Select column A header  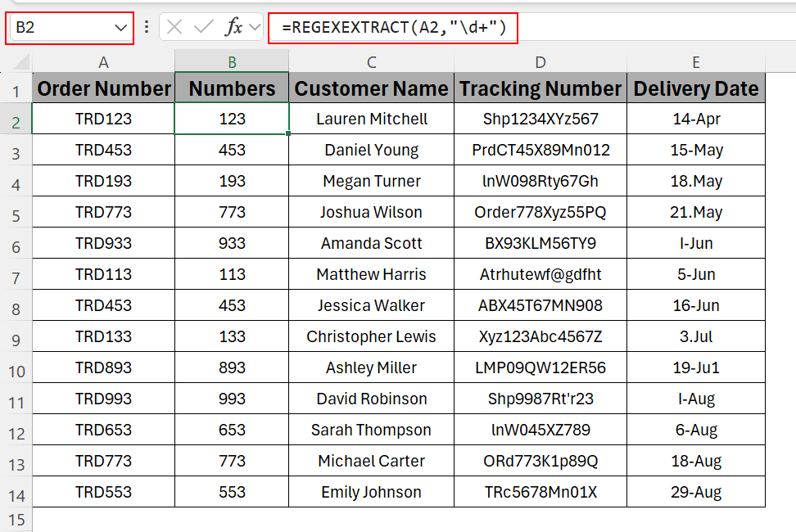pyautogui.click(x=103, y=62)
